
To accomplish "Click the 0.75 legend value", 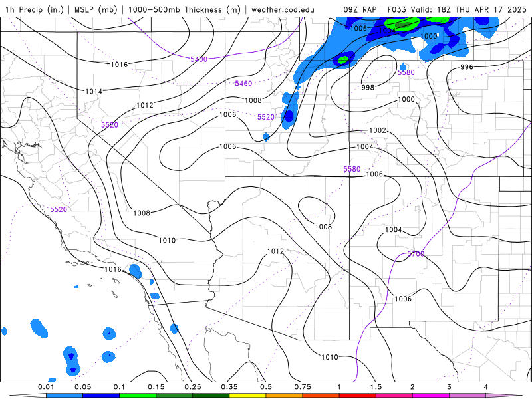I will point(303,387).
